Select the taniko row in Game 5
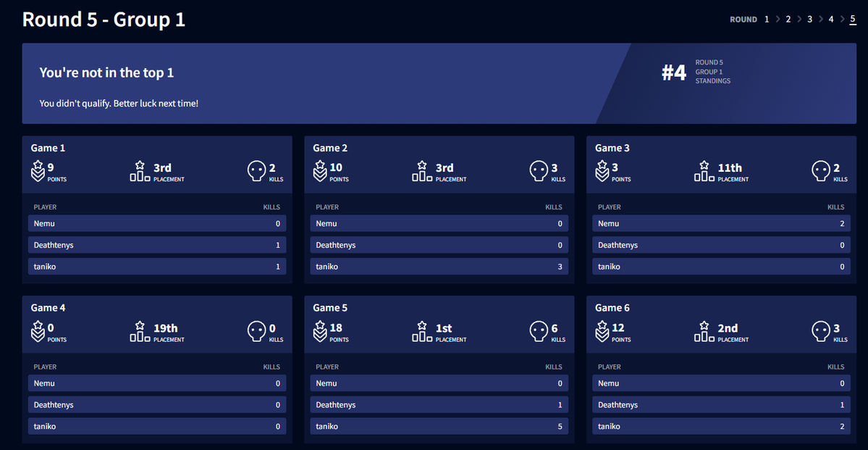This screenshot has width=868, height=450. click(x=439, y=426)
